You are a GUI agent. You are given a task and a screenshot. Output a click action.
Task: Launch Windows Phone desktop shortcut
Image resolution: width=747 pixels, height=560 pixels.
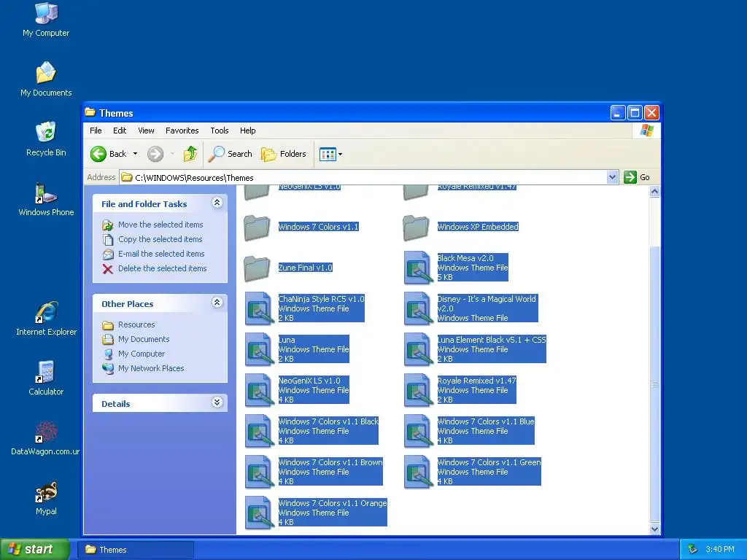(x=46, y=199)
